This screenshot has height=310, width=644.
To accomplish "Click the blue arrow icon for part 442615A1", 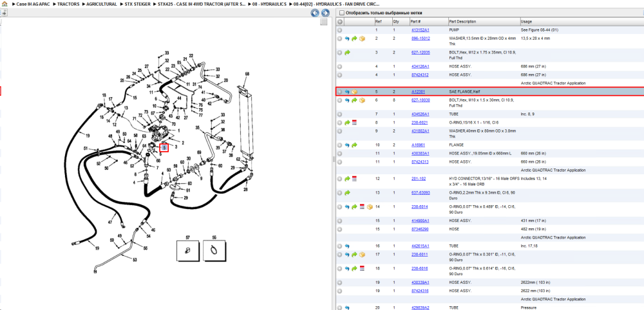I will point(347,246).
